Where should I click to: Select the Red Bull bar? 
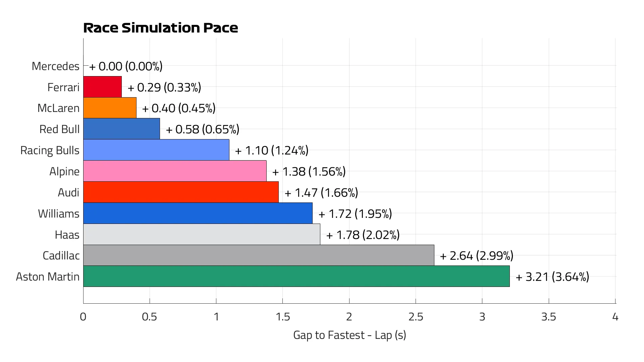(x=122, y=129)
